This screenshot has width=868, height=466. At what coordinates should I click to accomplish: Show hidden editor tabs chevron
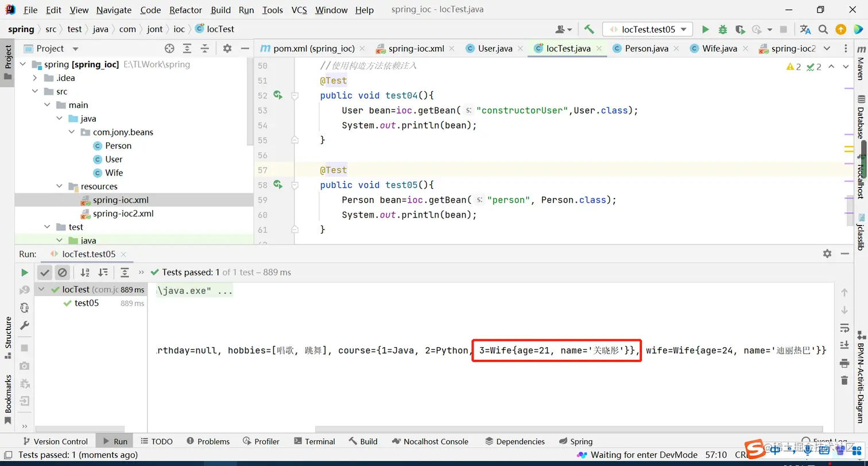827,49
